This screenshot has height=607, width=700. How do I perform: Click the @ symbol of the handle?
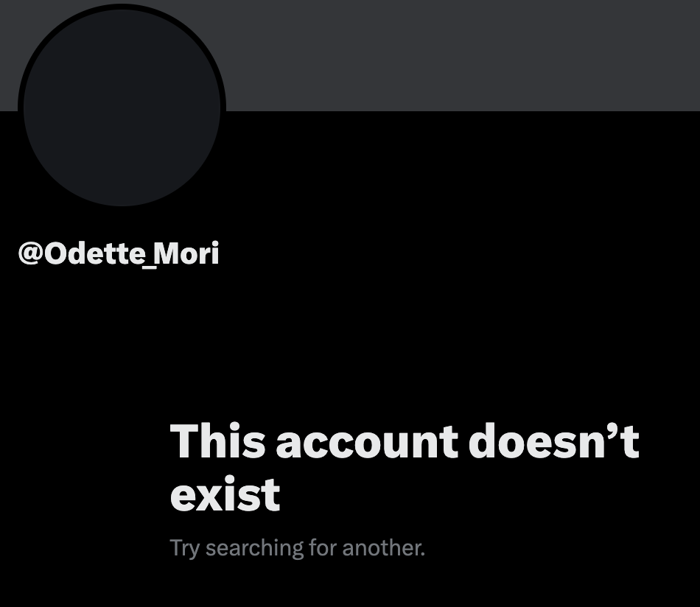30,253
